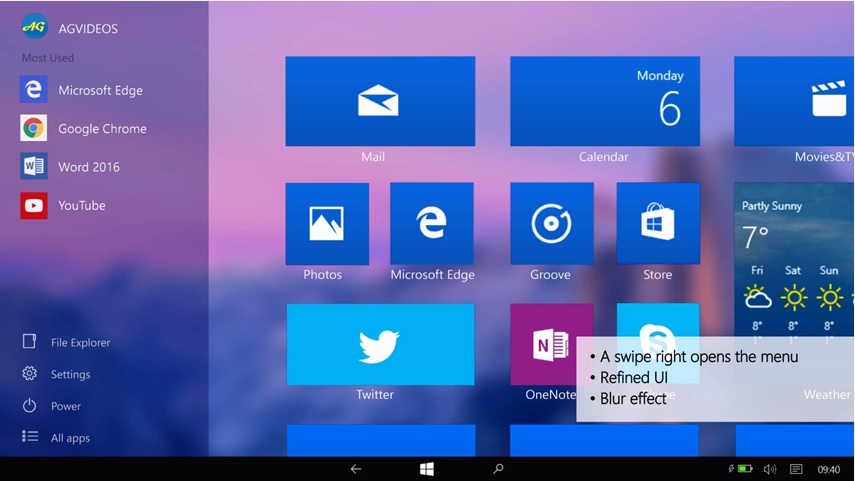
Task: Launch Microsoft Edge from Most Used list
Action: coord(82,90)
